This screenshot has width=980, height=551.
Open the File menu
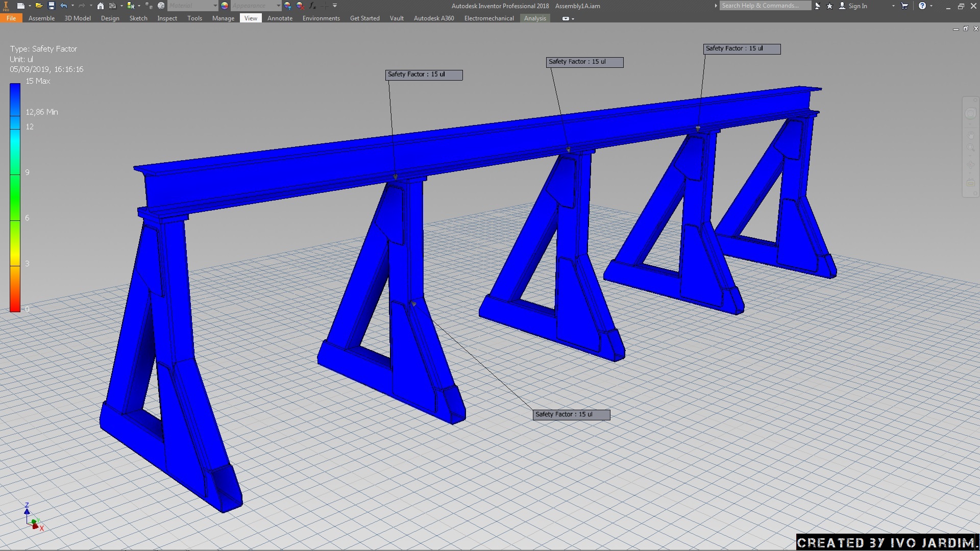coord(11,18)
